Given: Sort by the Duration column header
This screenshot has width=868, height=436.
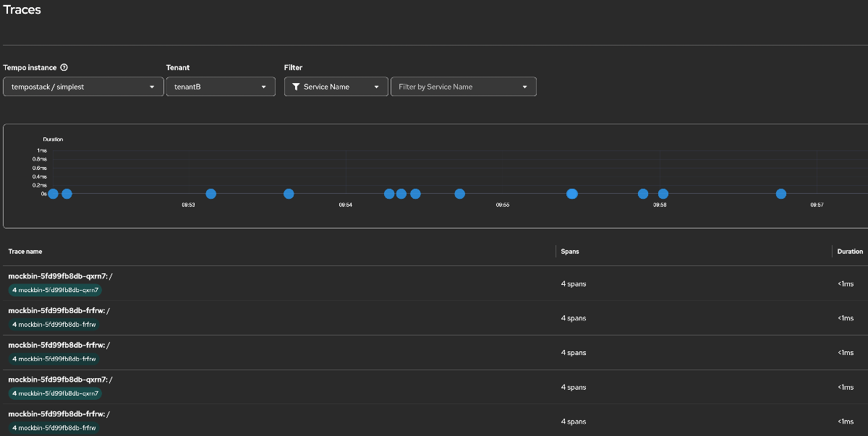Looking at the screenshot, I should coord(850,252).
